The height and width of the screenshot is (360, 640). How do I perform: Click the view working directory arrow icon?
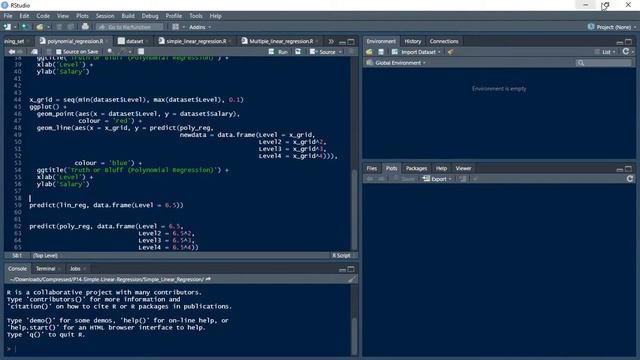click(x=208, y=279)
